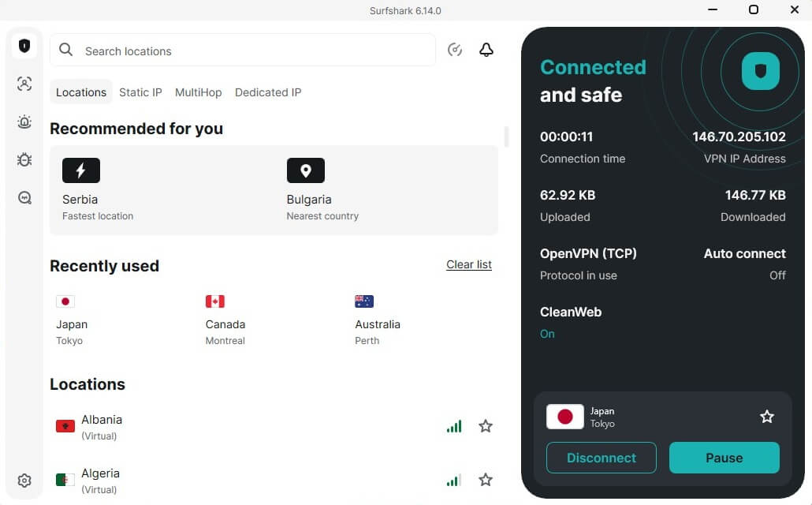Click the Disconnect button

[x=602, y=458]
